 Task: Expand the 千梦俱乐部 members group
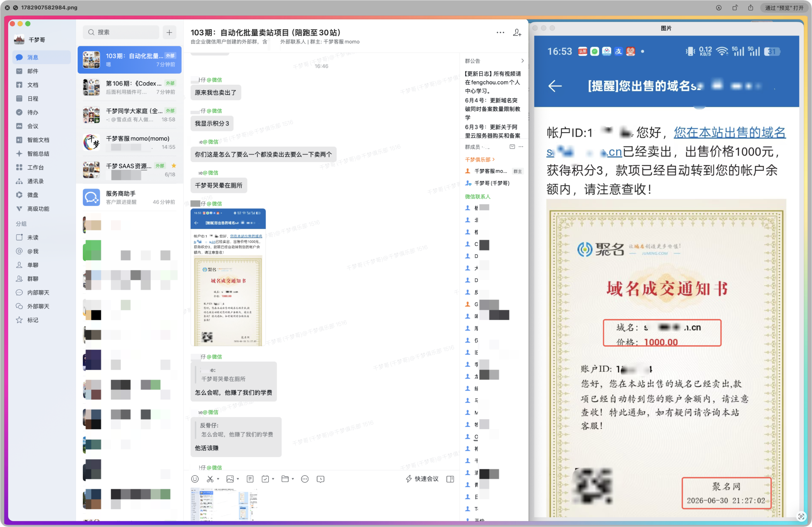click(480, 159)
